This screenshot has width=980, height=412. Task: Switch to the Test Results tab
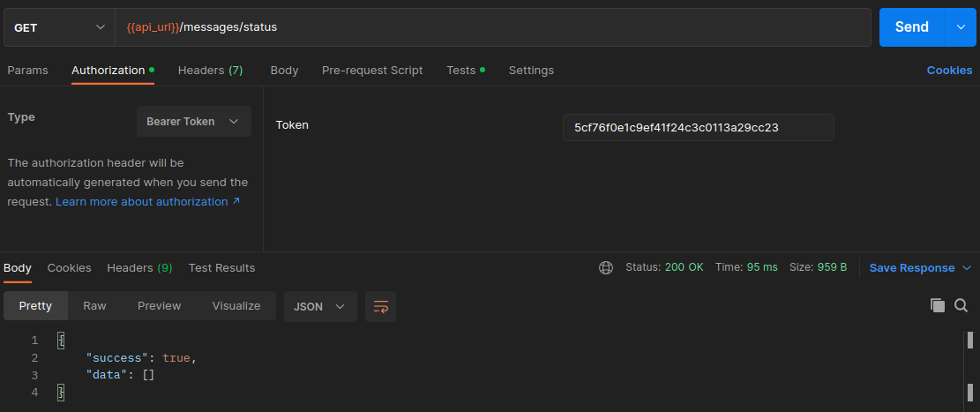coord(221,267)
